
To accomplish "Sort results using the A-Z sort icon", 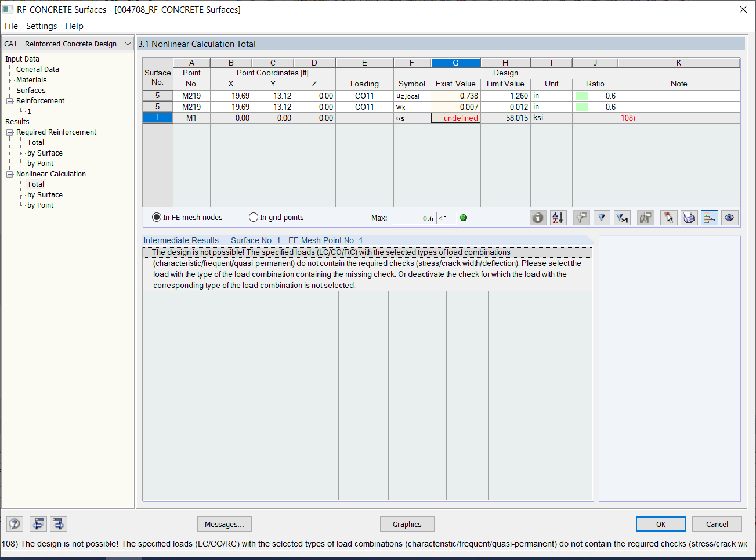I will pyautogui.click(x=558, y=218).
